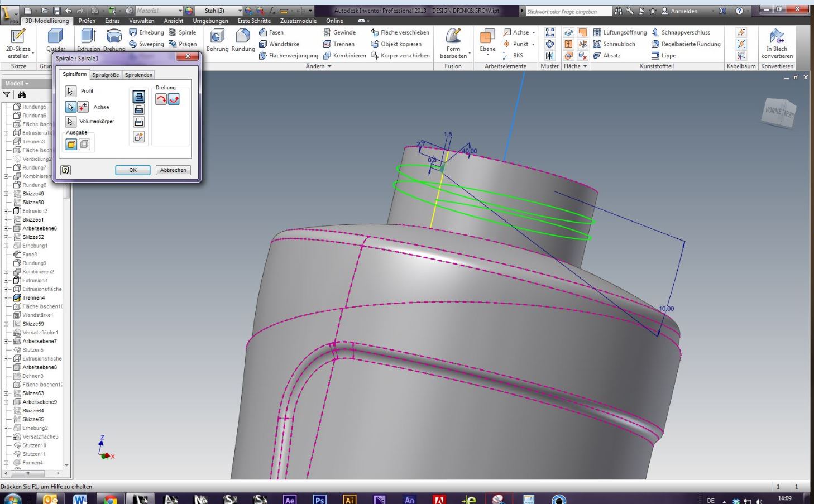Select the Differenz cut operation
The width and height of the screenshot is (814, 504).
coord(139,109)
